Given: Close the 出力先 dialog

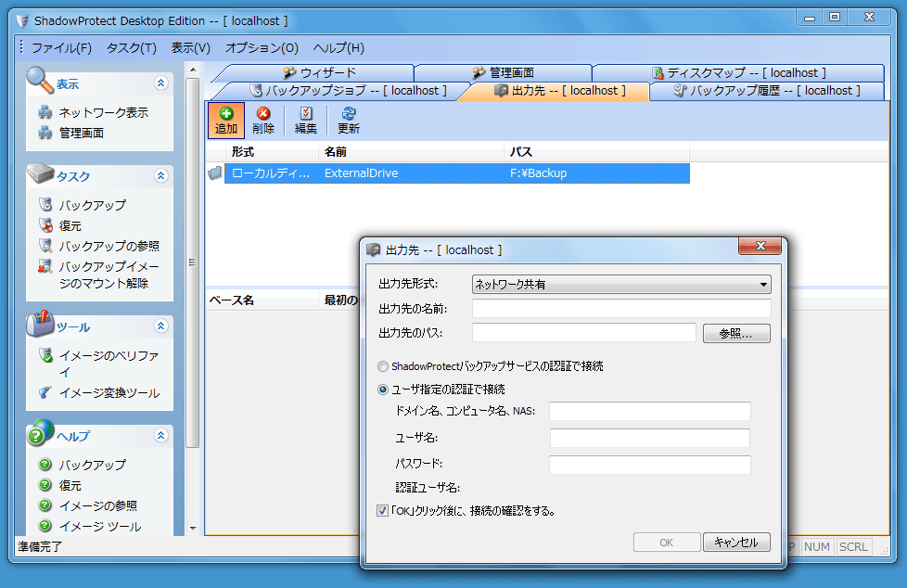Looking at the screenshot, I should [x=760, y=246].
